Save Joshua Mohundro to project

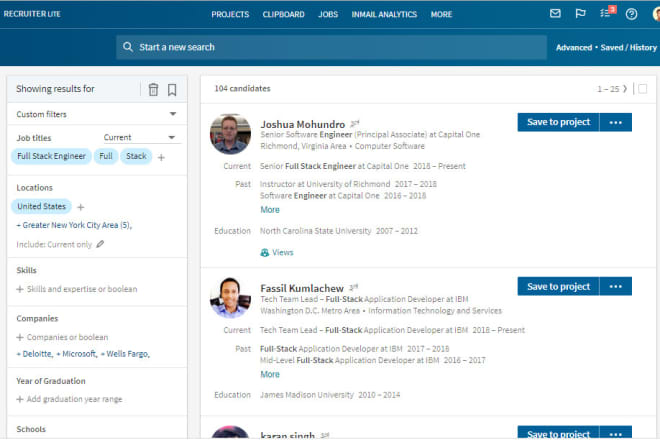tap(558, 122)
